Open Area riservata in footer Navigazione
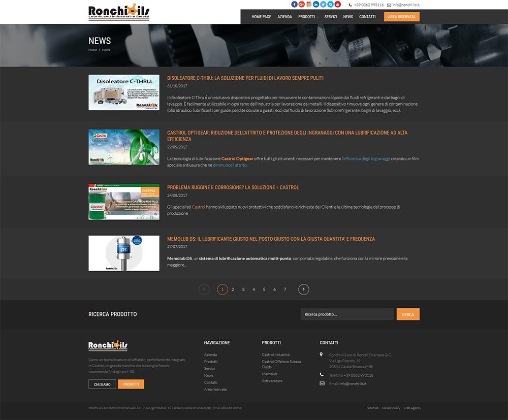The width and height of the screenshot is (508, 420). click(x=215, y=390)
